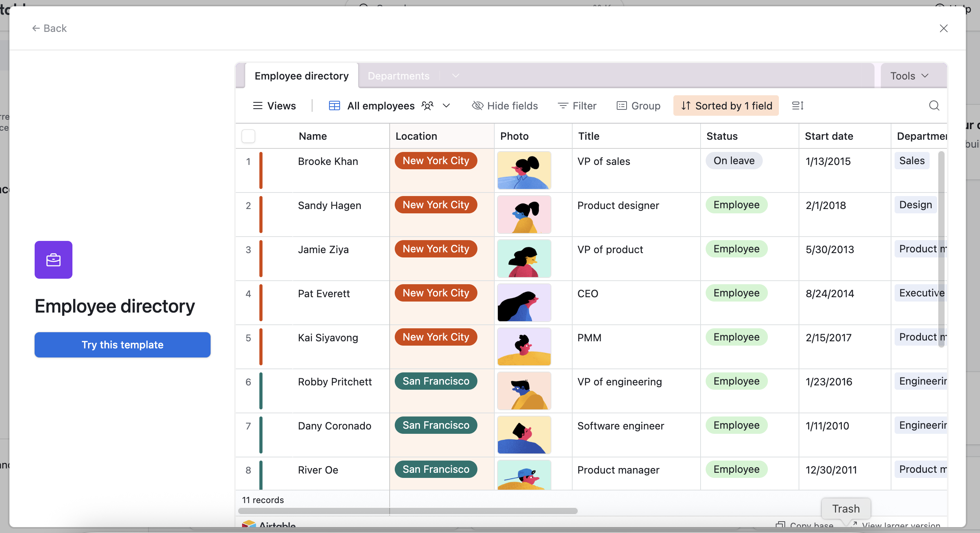Switch to the Departments tab
The image size is (980, 533).
(x=398, y=76)
